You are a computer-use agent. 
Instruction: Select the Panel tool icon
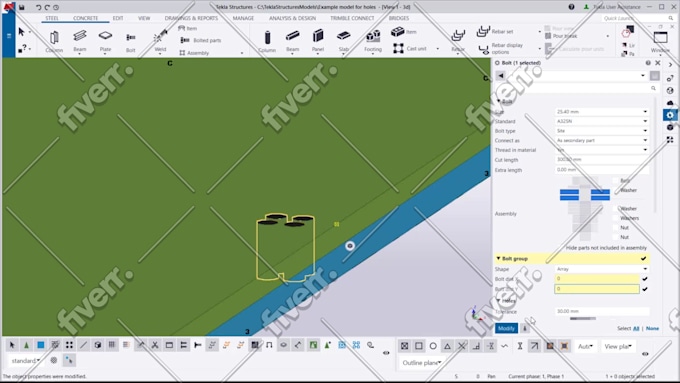tap(318, 36)
